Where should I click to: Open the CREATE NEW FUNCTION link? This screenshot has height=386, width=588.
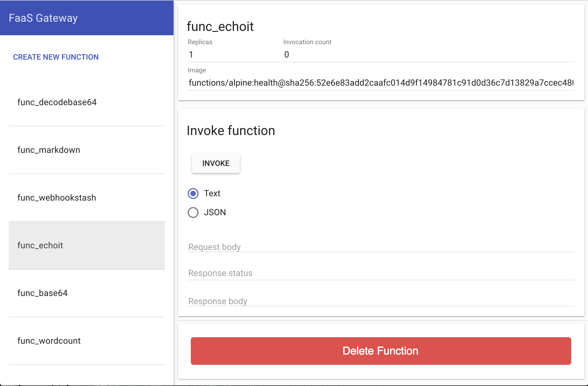56,57
